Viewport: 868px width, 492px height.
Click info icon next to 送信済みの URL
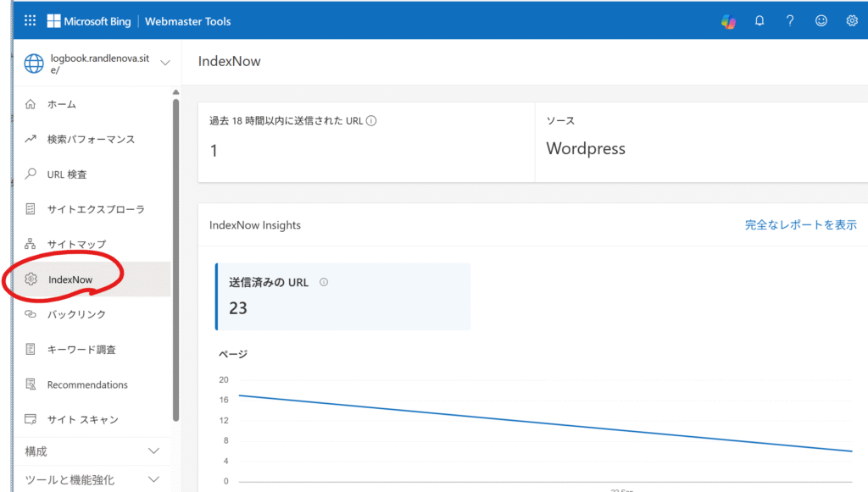(x=324, y=283)
